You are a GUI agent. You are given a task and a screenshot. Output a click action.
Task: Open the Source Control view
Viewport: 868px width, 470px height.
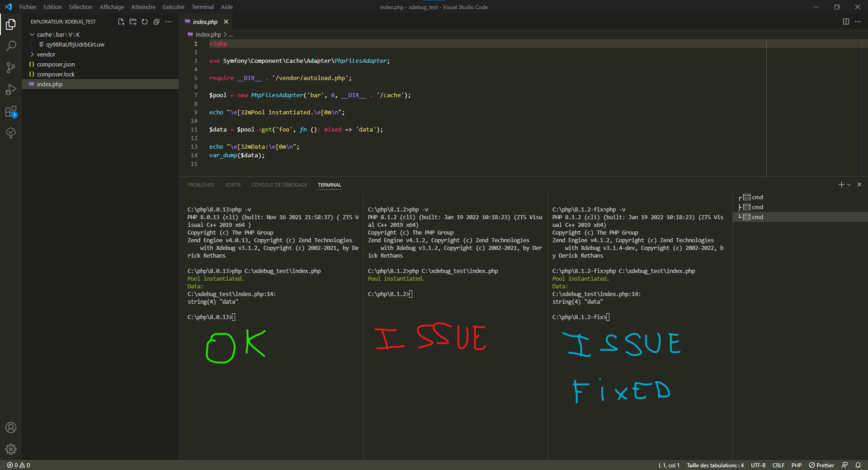[x=11, y=68]
